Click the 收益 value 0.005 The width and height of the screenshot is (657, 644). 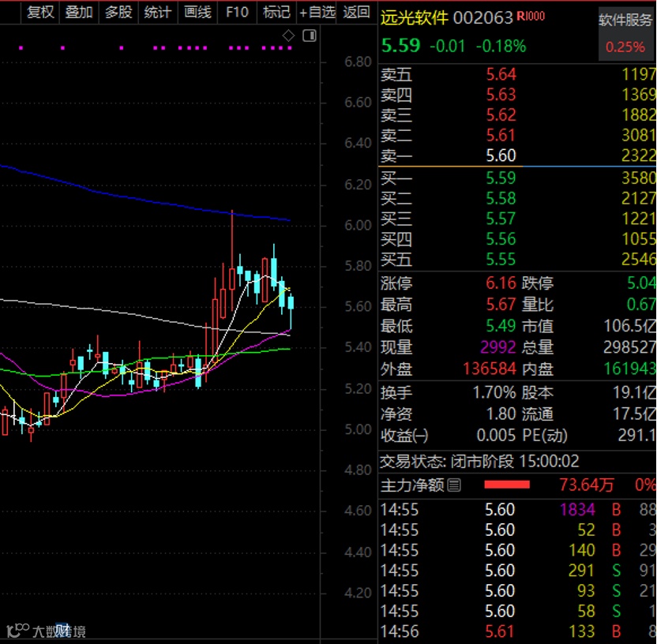click(496, 436)
